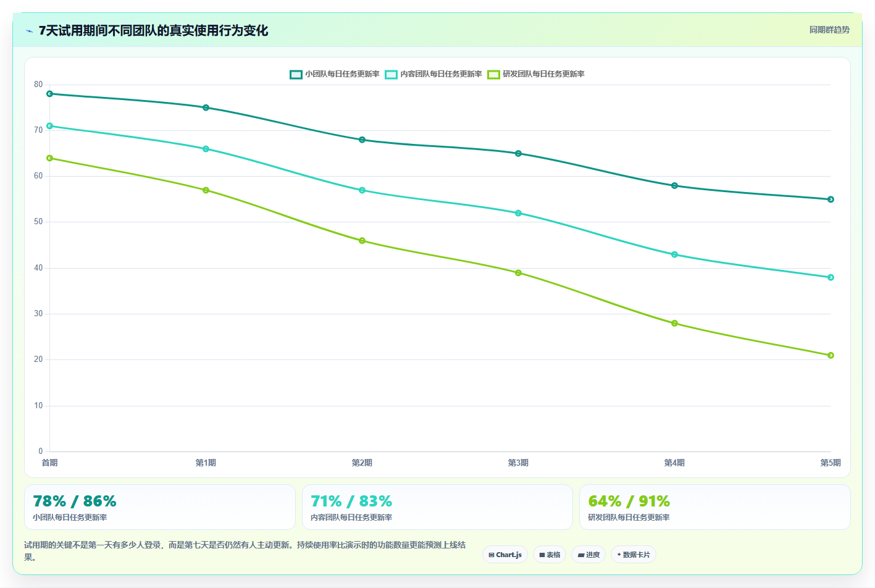Click 内容团队每日任务更新率 caption under 71% / 83%
875x588 pixels.
click(x=351, y=518)
